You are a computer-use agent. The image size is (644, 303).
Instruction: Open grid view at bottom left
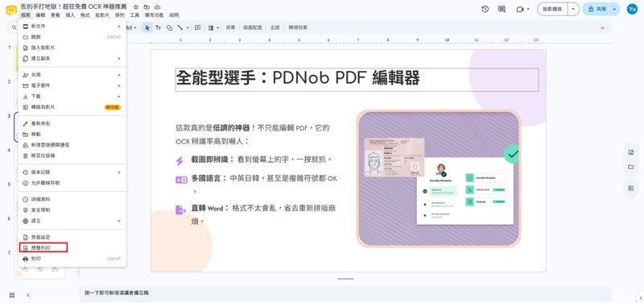(x=12, y=295)
